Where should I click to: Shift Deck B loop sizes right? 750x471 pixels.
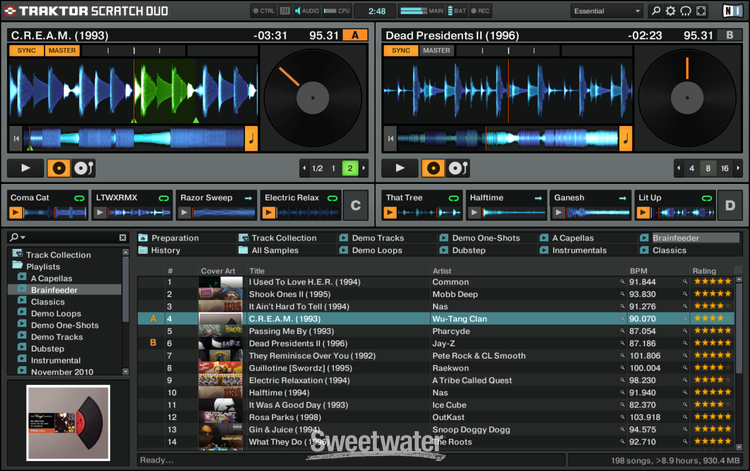point(738,168)
